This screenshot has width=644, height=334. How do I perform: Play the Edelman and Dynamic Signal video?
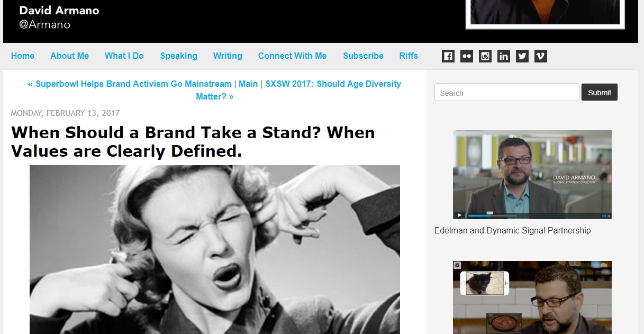click(459, 215)
